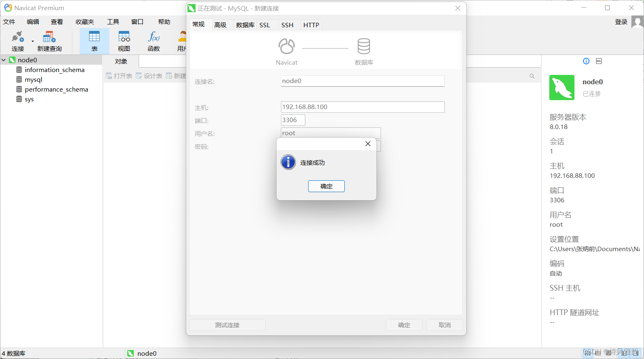The width and height of the screenshot is (644, 359).
Task: Open the View (视图) objects
Action: click(x=124, y=42)
